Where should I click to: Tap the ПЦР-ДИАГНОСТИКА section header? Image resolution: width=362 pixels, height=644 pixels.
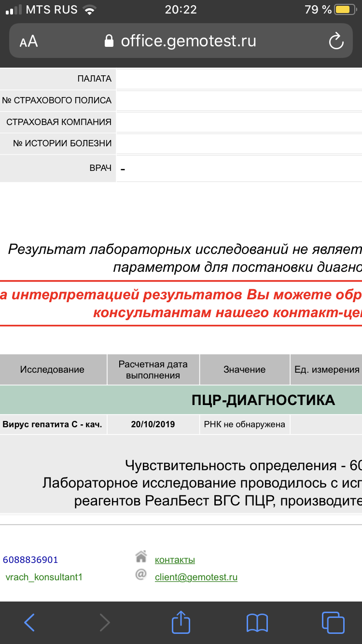263,400
